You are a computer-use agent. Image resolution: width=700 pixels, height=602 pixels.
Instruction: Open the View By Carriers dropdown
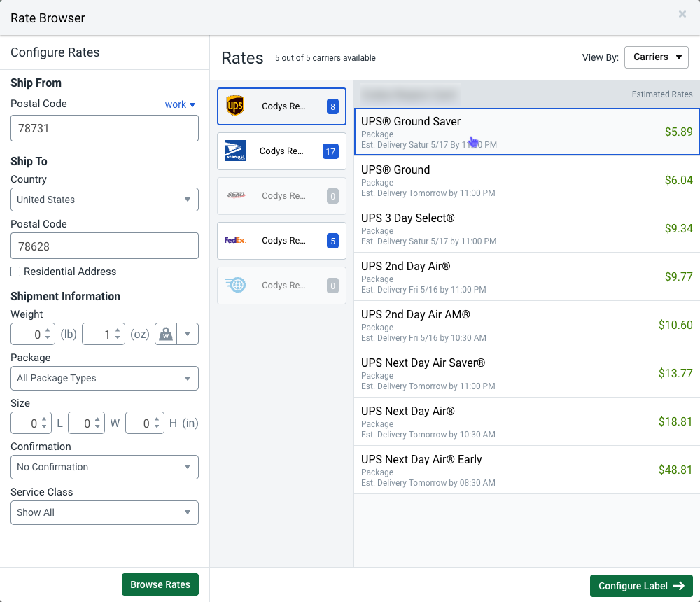656,57
